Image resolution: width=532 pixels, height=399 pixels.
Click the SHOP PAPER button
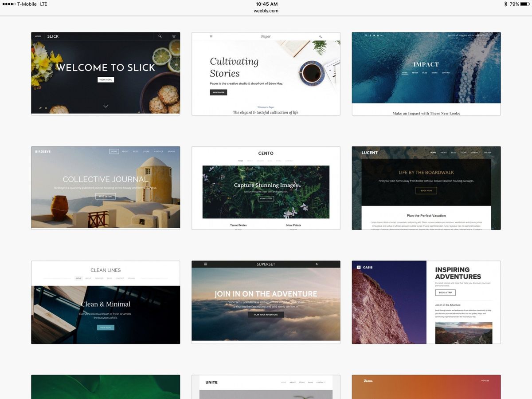219,92
